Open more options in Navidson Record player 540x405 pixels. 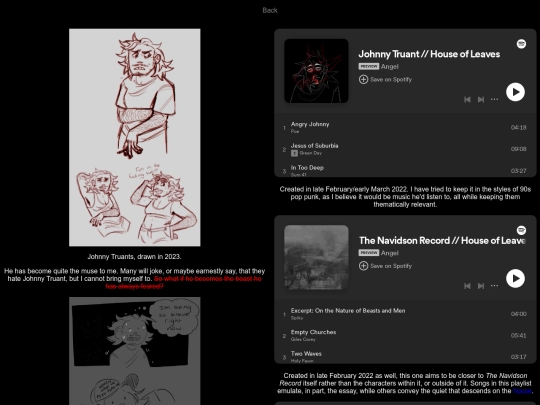[494, 285]
